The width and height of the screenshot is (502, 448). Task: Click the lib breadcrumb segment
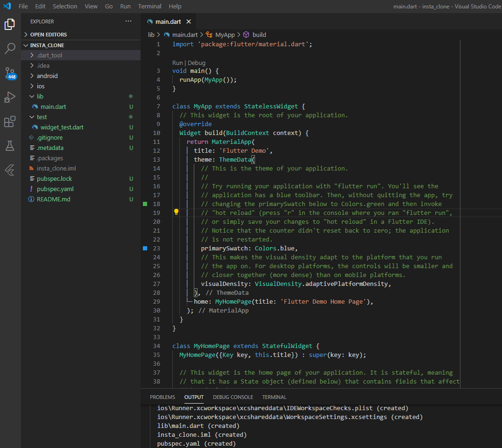pyautogui.click(x=151, y=35)
